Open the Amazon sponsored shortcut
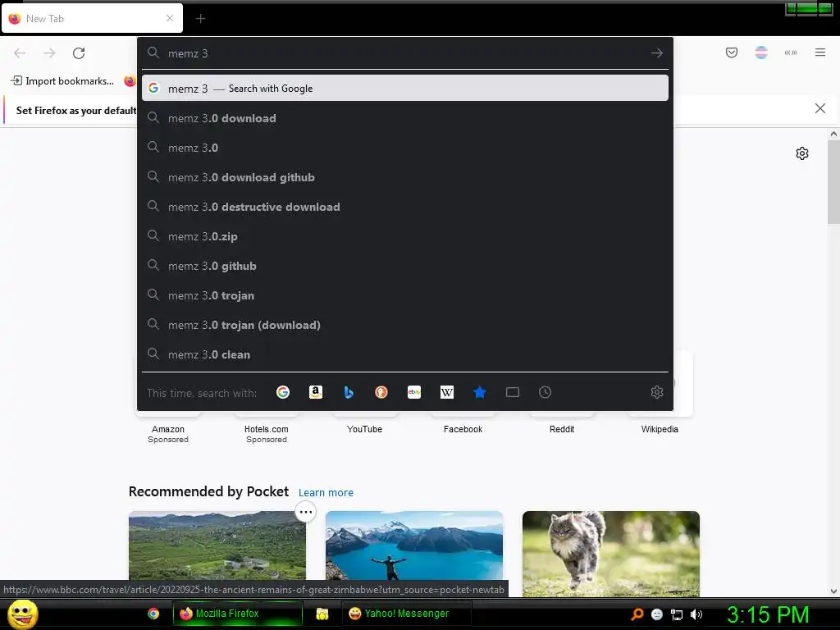840x630 pixels. (x=167, y=428)
